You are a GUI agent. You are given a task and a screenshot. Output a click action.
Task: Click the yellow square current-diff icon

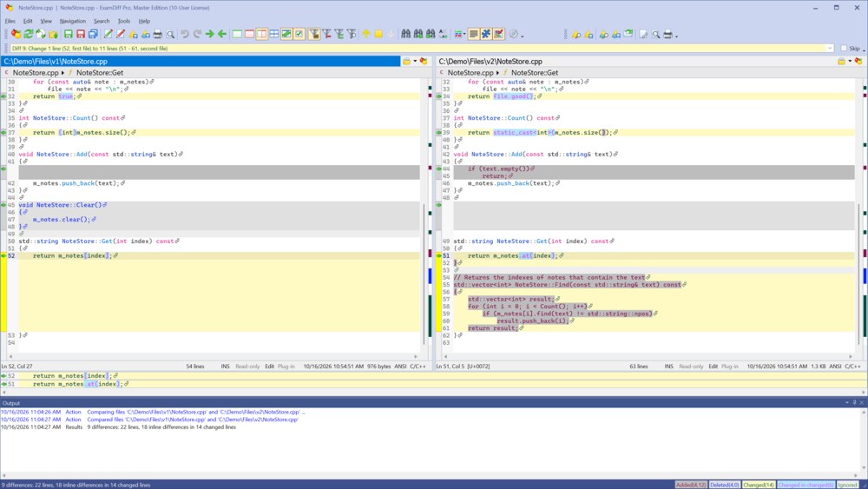(378, 35)
